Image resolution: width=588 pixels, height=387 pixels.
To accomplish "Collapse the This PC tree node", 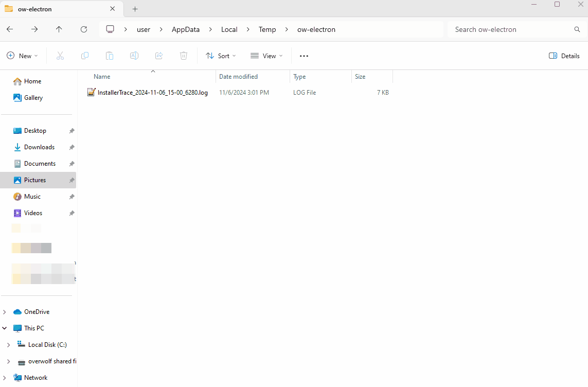I will pos(5,328).
